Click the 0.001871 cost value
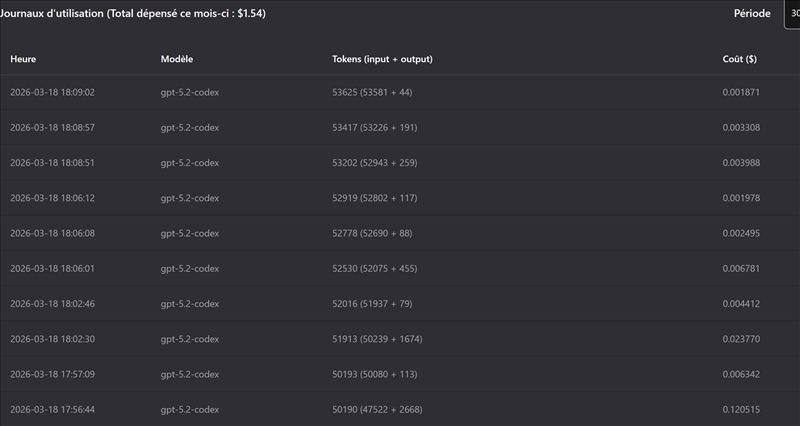Image resolution: width=800 pixels, height=426 pixels. pyautogui.click(x=741, y=92)
